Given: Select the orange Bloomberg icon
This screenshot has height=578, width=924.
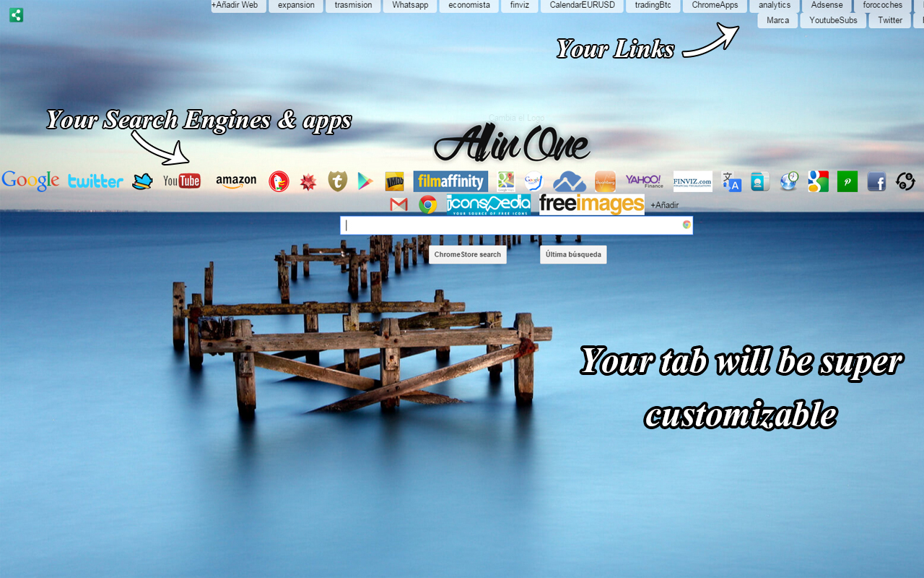Looking at the screenshot, I should pos(605,181).
